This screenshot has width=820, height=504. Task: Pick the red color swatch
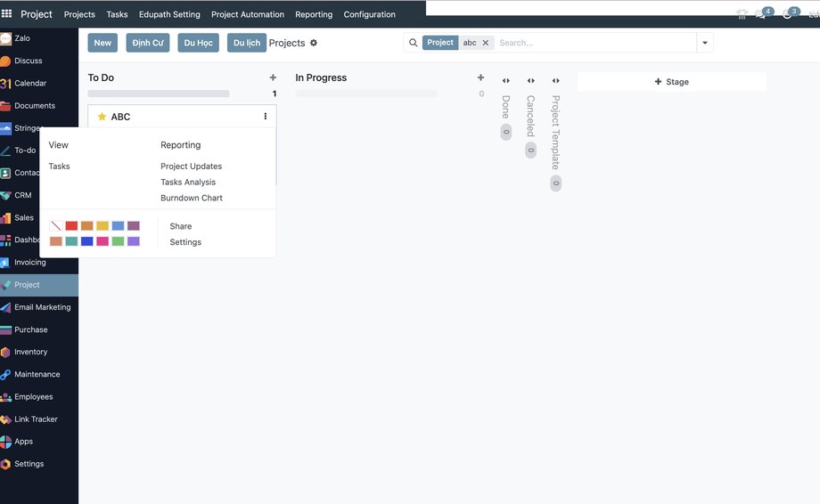pyautogui.click(x=71, y=225)
